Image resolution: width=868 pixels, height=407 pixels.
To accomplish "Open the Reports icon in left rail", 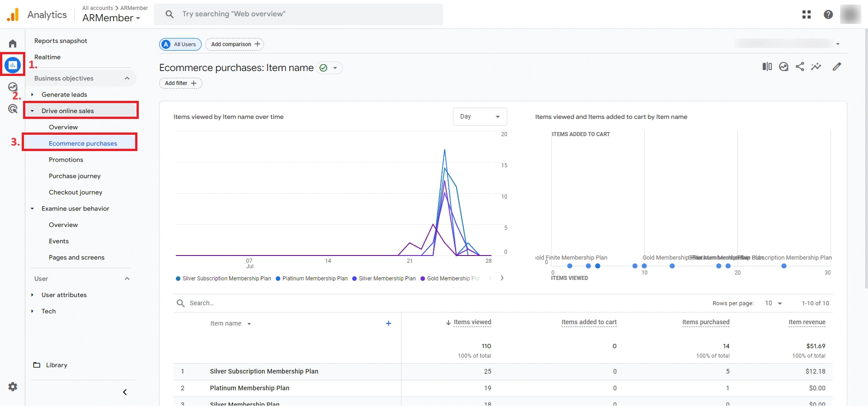I will (13, 65).
